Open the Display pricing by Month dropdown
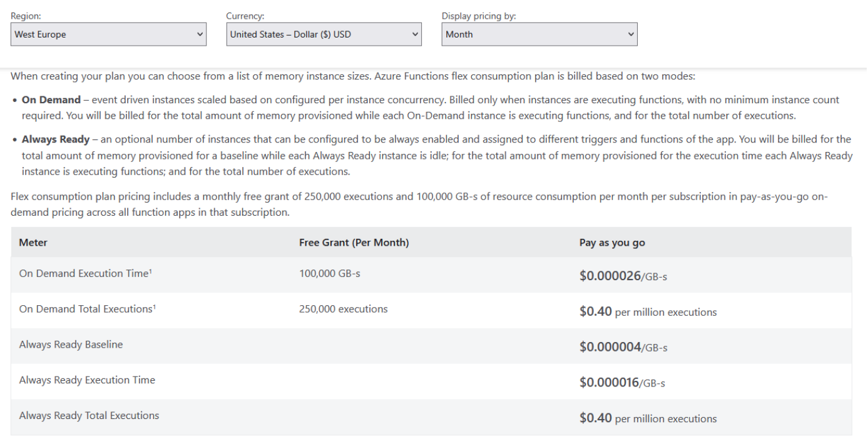This screenshot has width=868, height=444. coord(539,34)
